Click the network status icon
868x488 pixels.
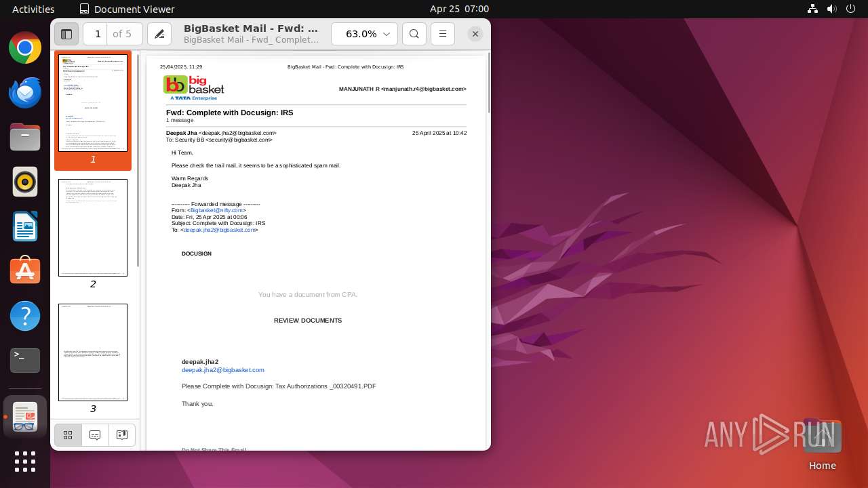(x=813, y=9)
